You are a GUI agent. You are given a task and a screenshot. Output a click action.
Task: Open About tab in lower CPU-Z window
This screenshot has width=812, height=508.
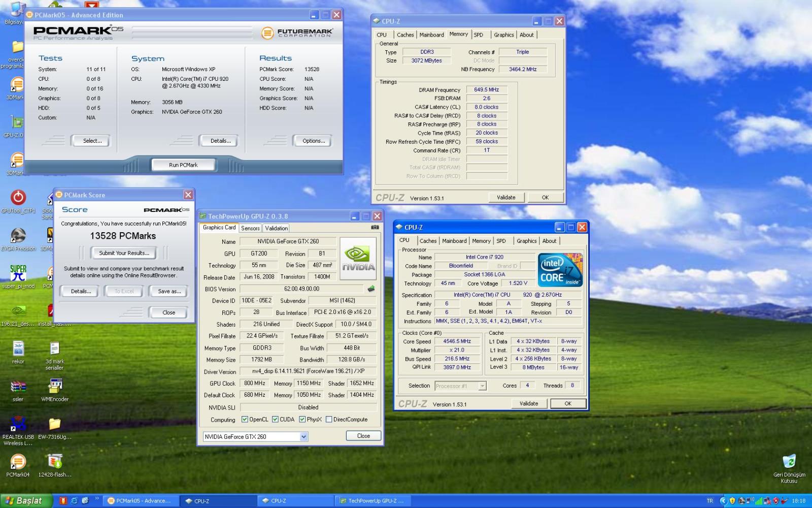(549, 241)
